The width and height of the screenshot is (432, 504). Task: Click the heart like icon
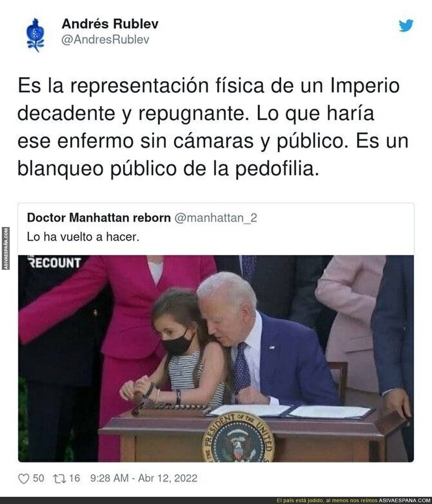tap(23, 478)
